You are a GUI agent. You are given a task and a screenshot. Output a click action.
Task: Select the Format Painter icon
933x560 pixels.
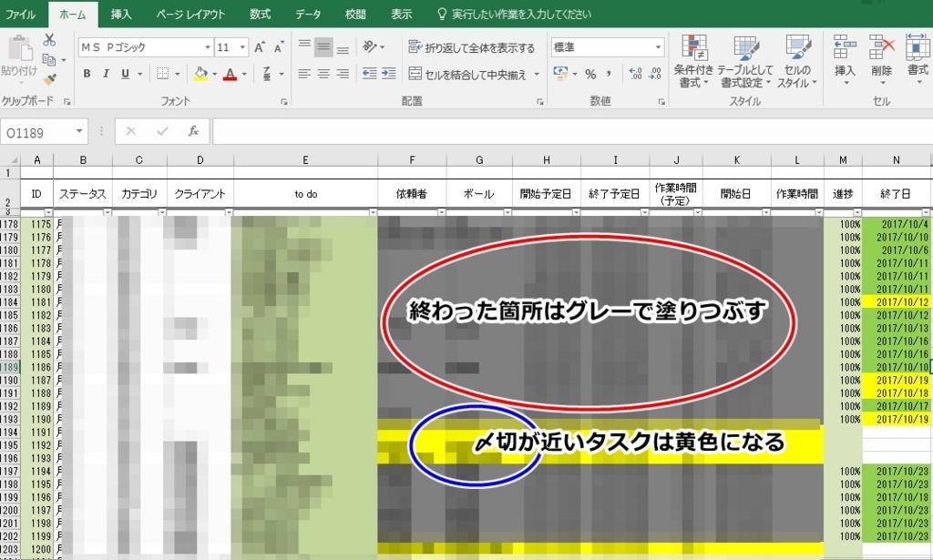(x=51, y=76)
